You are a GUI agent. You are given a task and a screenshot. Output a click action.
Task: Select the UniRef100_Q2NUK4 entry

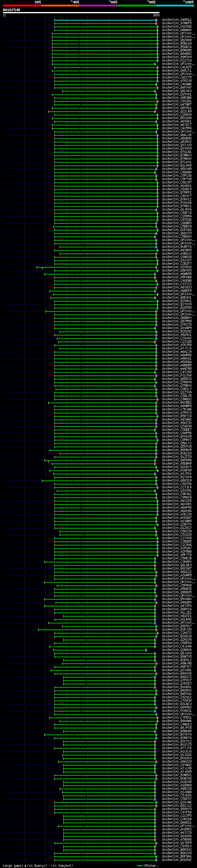pos(176,650)
